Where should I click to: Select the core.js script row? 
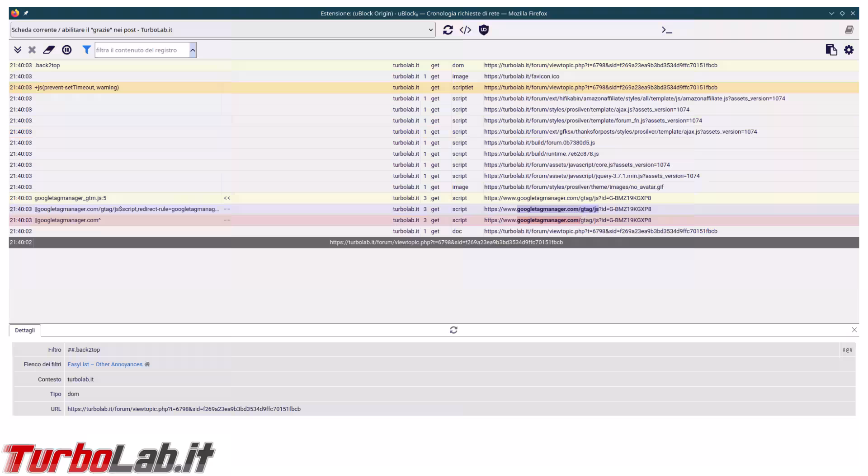click(x=434, y=165)
